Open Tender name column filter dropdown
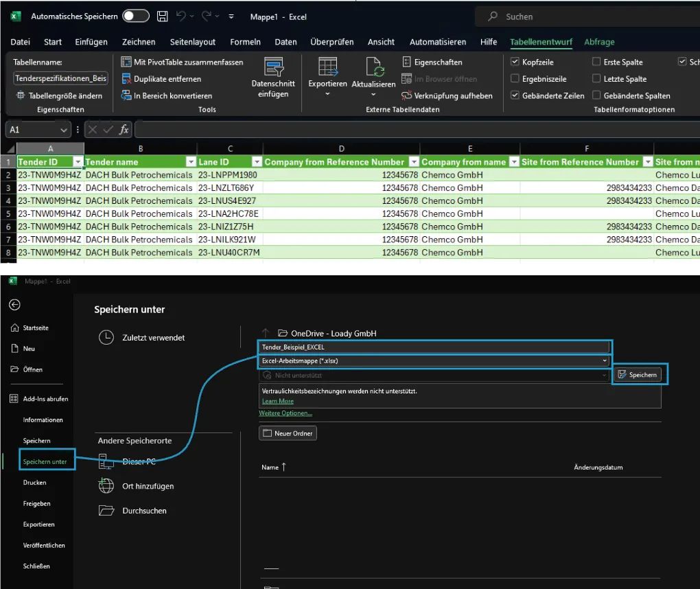 (x=191, y=161)
